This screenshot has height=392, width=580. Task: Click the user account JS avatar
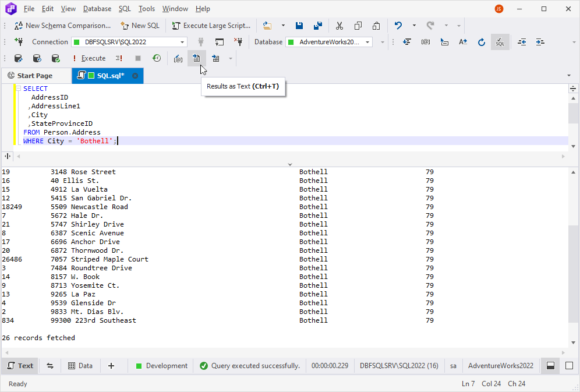[x=498, y=9]
